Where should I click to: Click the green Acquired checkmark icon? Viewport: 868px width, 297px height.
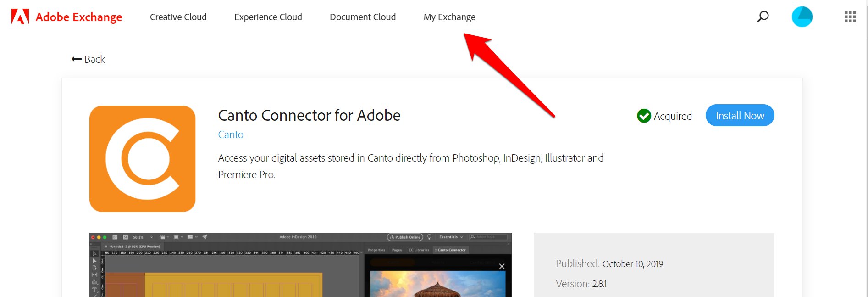coord(644,116)
